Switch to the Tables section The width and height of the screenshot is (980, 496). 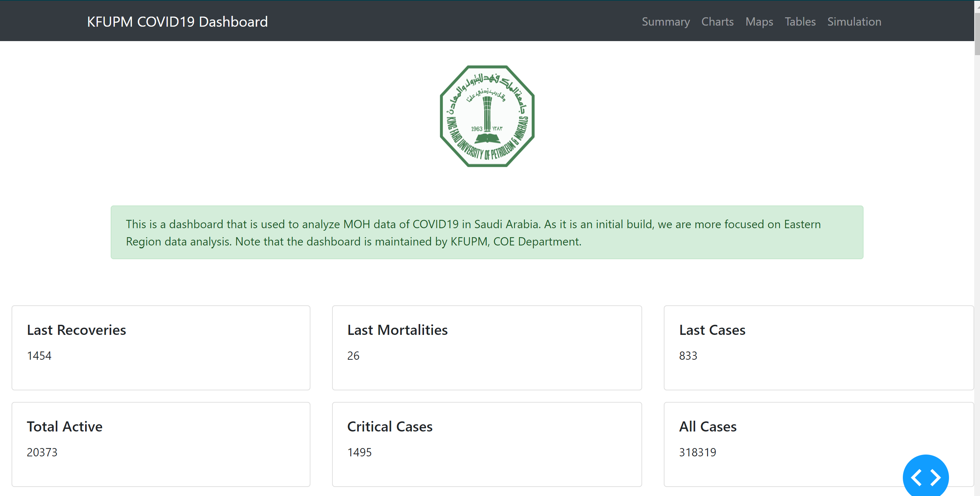800,22
